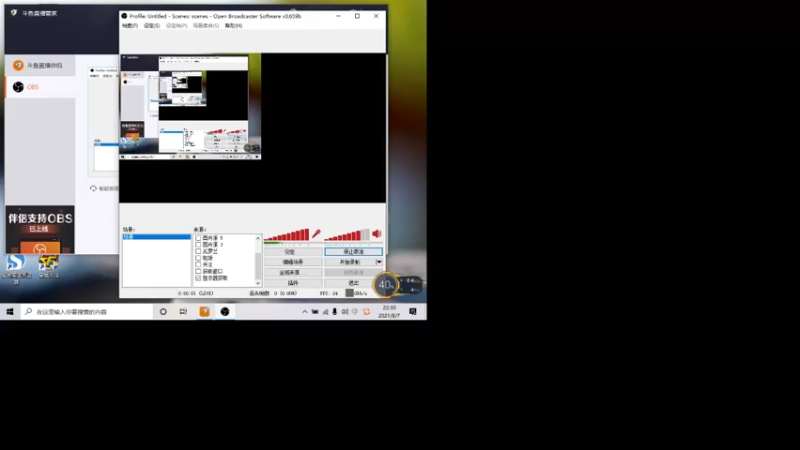Enable the 图片源 5 source checkbox

pos(198,238)
